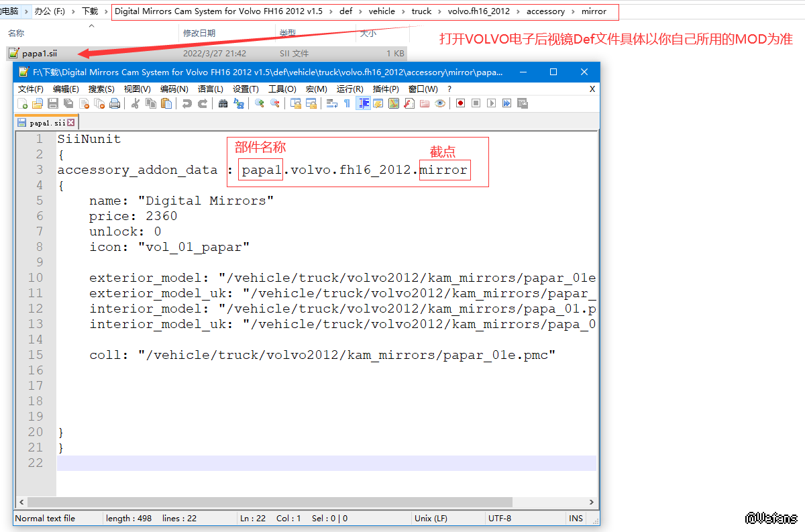Click the X at the menu bar end

pos(592,89)
